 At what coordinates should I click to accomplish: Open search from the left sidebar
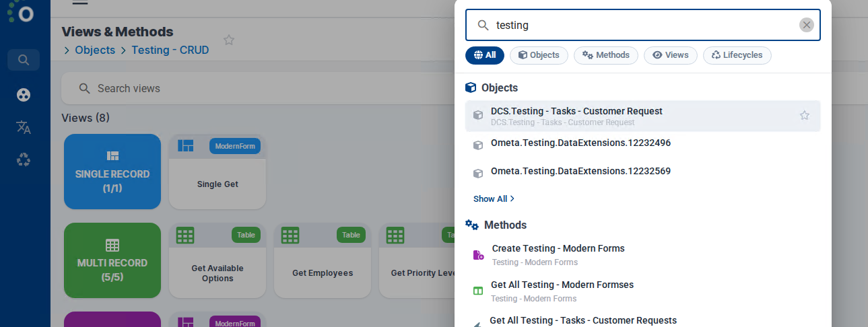[x=24, y=60]
